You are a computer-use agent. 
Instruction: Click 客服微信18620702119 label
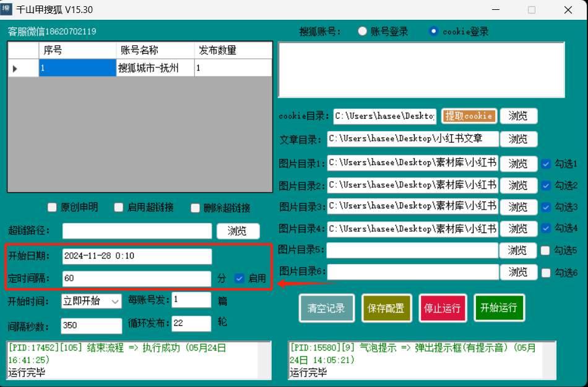(52, 32)
